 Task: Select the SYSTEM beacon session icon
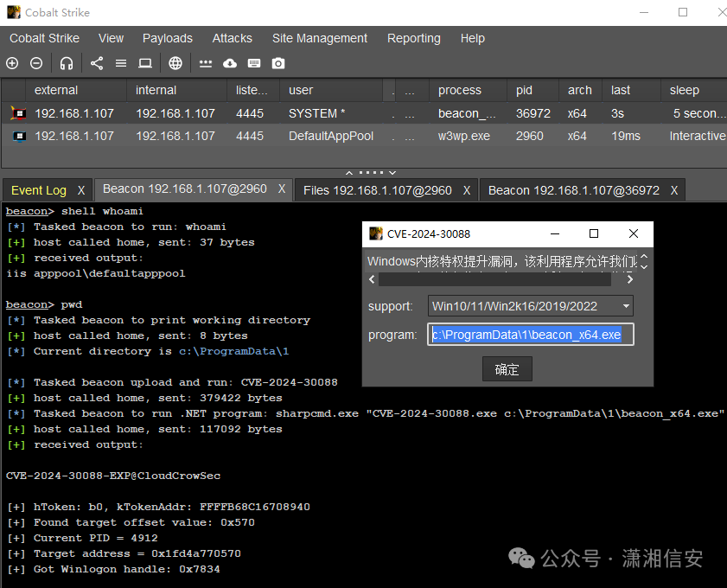click(18, 113)
